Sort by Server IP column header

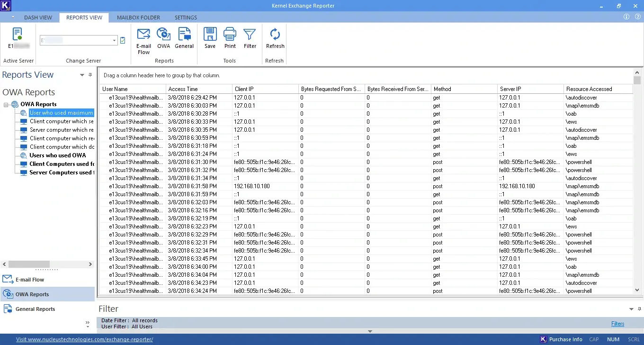click(x=531, y=89)
